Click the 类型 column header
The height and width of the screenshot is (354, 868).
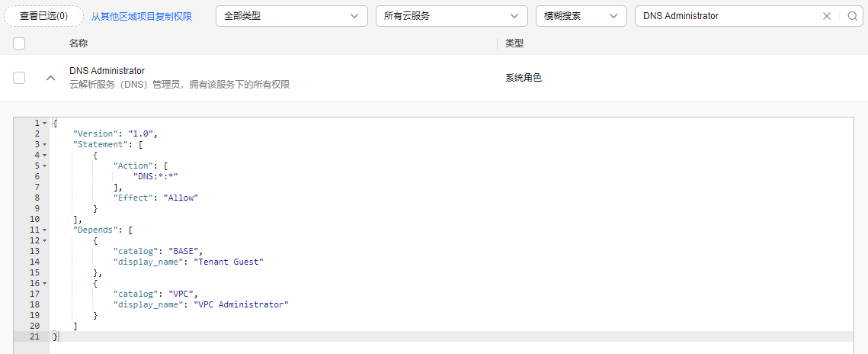[x=514, y=43]
